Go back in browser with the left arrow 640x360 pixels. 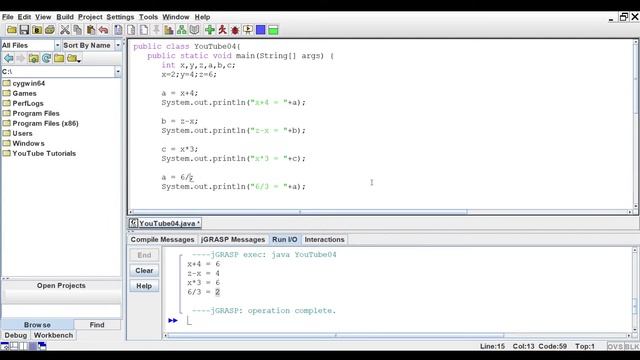[x=9, y=58]
